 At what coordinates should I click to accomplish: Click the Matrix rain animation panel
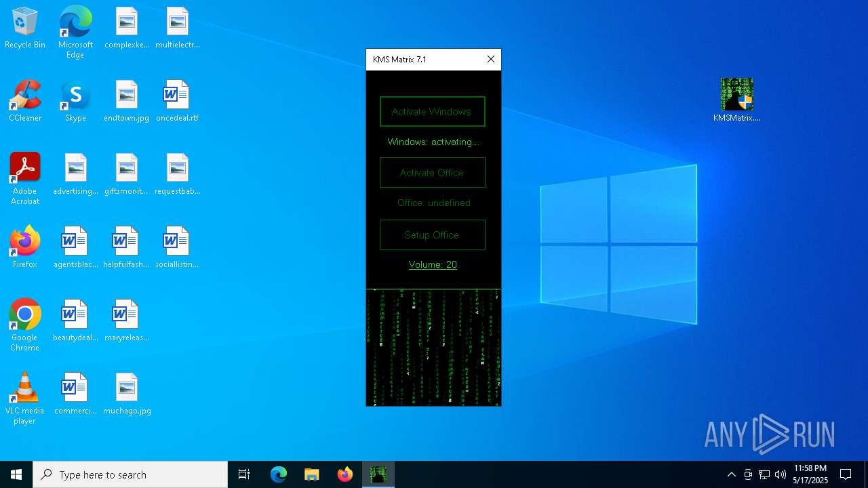[434, 348]
